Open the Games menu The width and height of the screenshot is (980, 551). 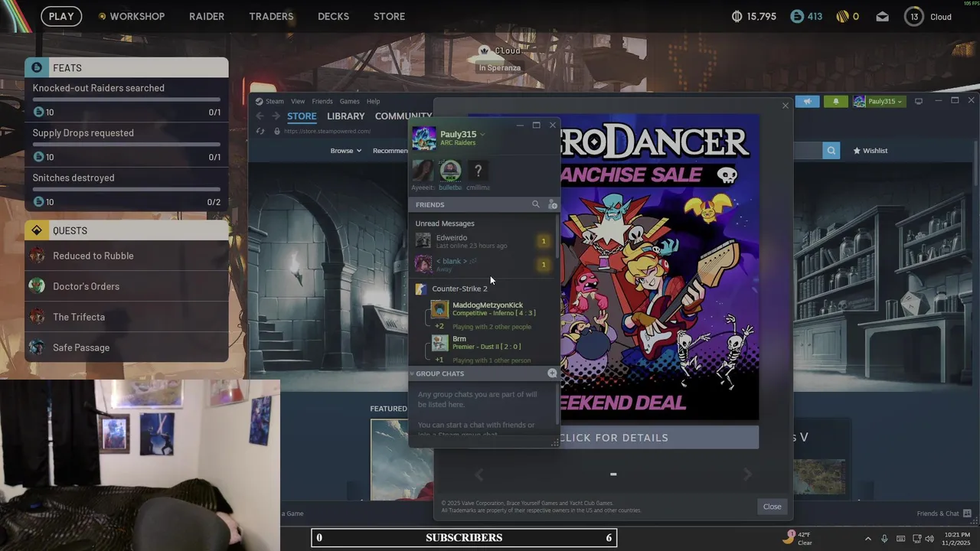click(349, 101)
